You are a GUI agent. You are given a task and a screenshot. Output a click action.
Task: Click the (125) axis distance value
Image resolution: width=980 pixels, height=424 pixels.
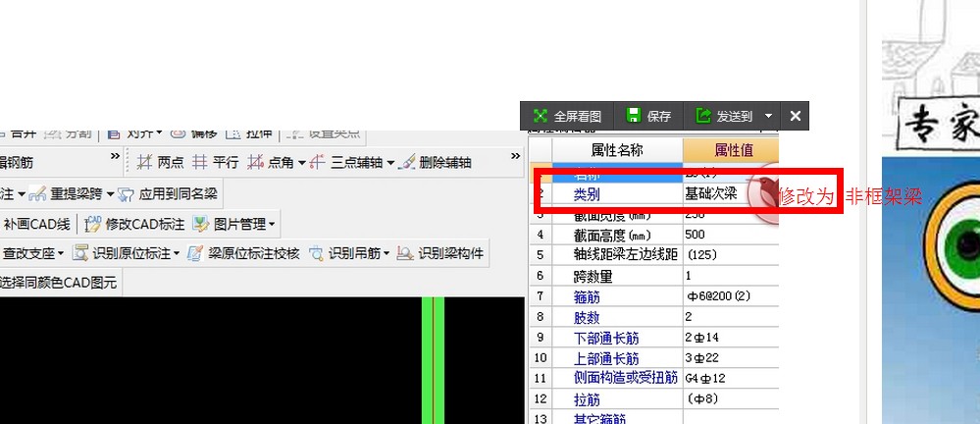(x=701, y=255)
